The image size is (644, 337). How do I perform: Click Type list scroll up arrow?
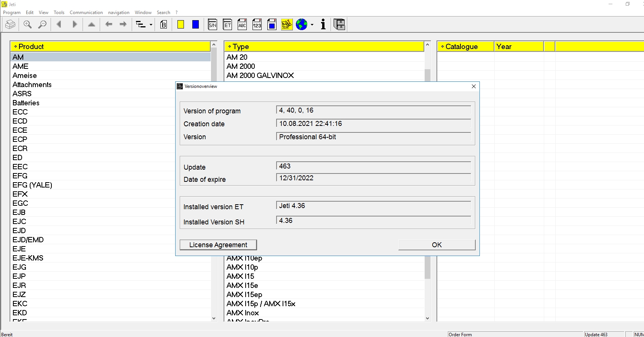click(427, 45)
